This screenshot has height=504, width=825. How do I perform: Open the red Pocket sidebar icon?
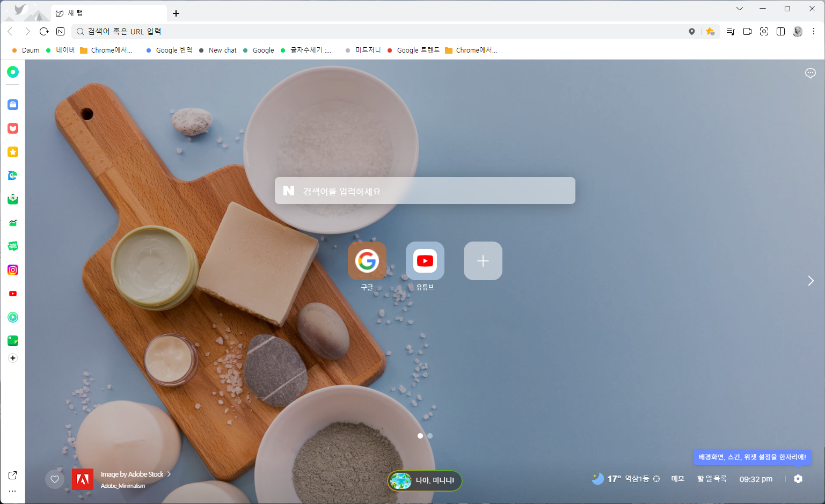[13, 128]
